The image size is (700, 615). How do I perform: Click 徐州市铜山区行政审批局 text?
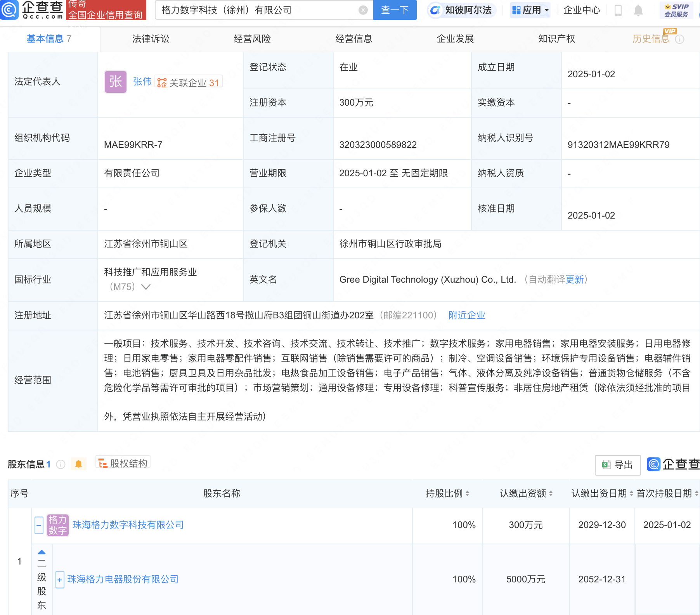coord(390,244)
